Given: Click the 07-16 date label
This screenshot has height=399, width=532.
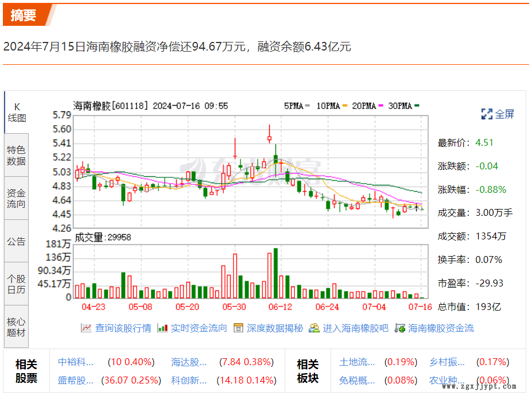Looking at the screenshot, I should [x=420, y=307].
